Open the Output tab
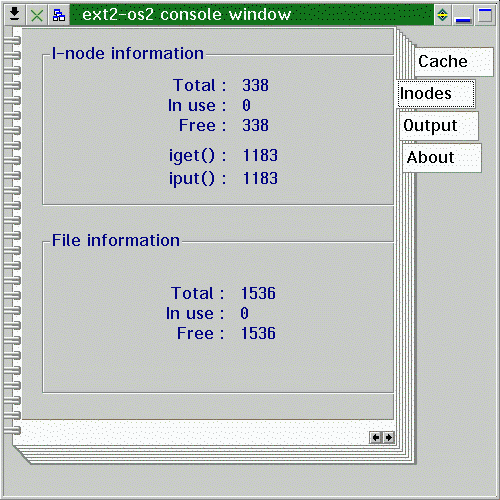 [x=439, y=126]
